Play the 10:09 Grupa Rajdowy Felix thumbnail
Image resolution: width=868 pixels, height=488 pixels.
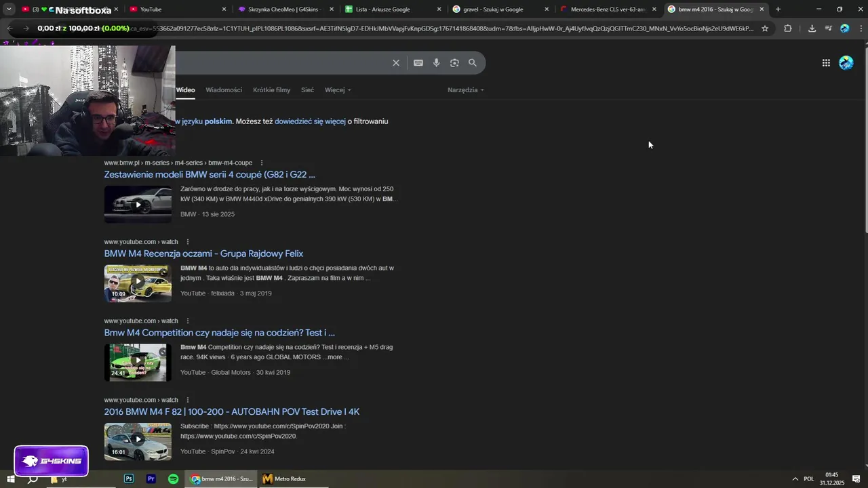(138, 283)
